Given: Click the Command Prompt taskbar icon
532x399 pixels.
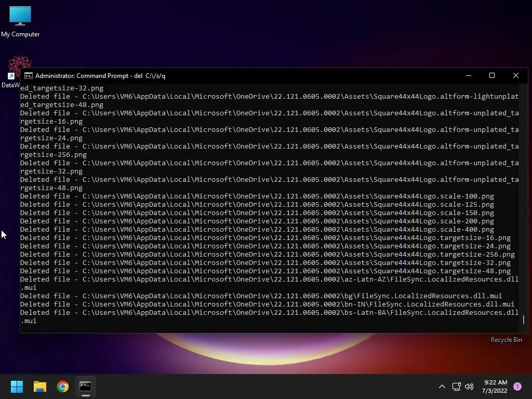Looking at the screenshot, I should click(x=86, y=387).
